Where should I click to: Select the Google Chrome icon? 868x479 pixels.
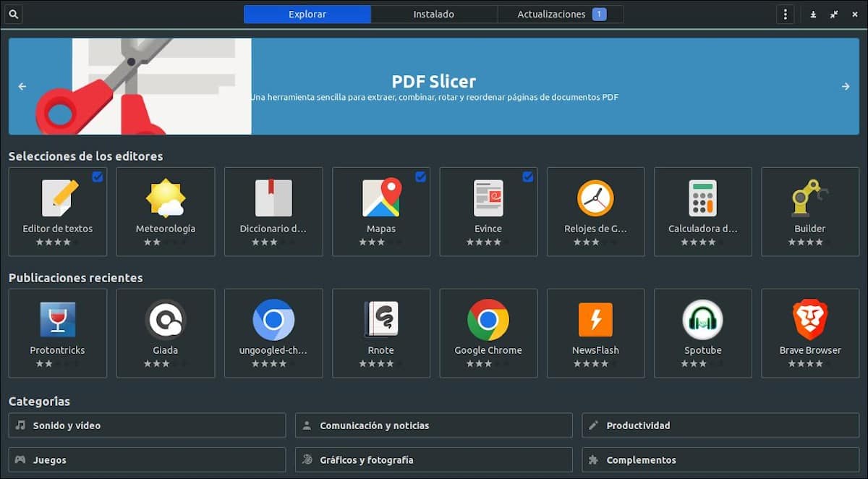pyautogui.click(x=488, y=319)
